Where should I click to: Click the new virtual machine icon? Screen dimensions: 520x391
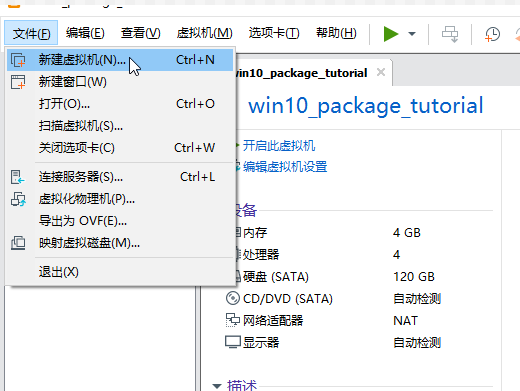point(18,60)
